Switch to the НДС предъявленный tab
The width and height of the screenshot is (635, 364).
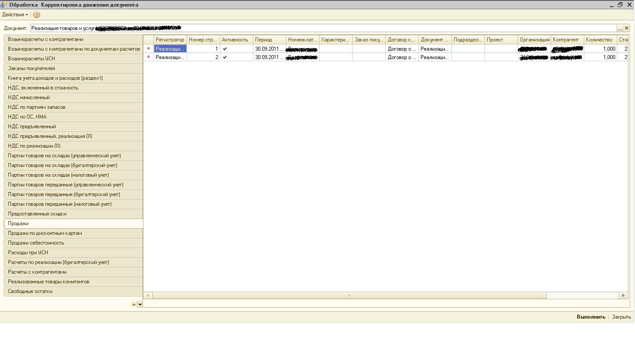(x=73, y=126)
